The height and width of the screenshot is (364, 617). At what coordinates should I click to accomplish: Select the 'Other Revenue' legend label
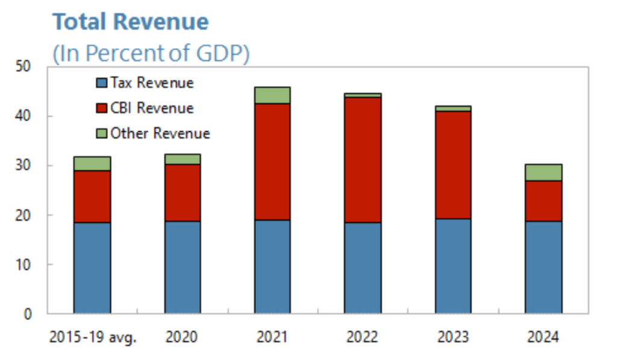click(160, 134)
